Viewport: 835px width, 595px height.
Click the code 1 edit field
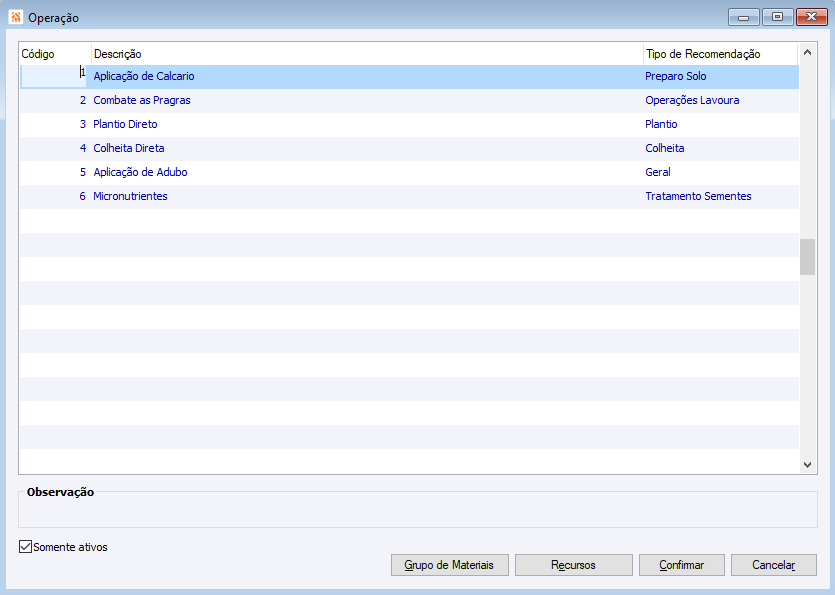[53, 76]
